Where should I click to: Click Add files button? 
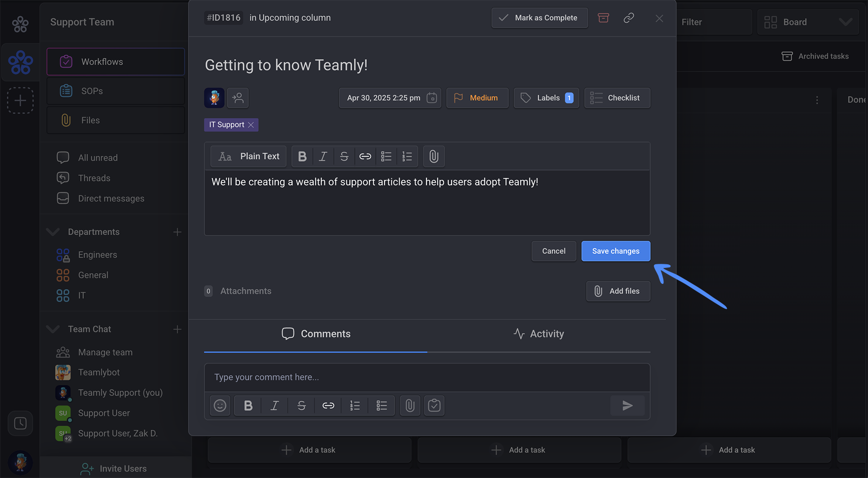coord(618,291)
